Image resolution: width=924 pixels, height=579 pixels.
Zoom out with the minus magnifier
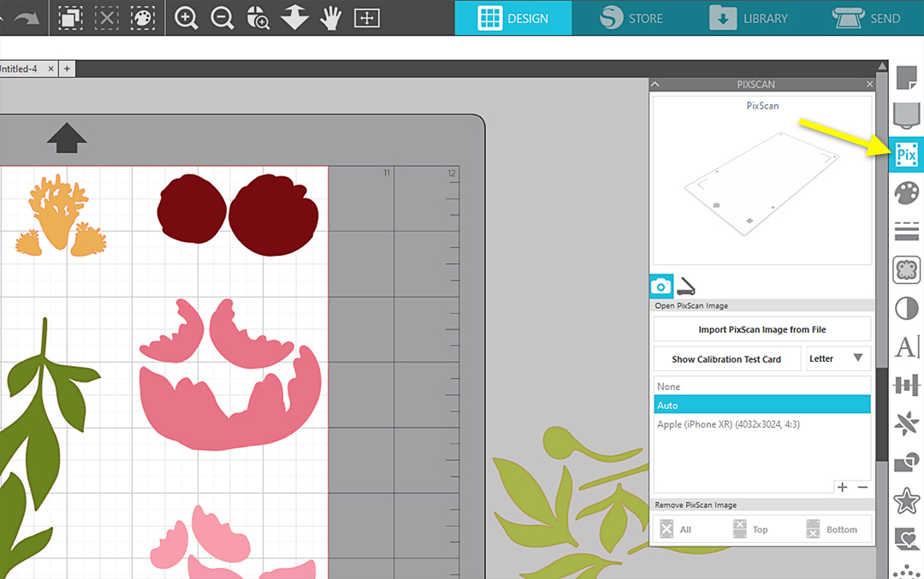(x=222, y=18)
